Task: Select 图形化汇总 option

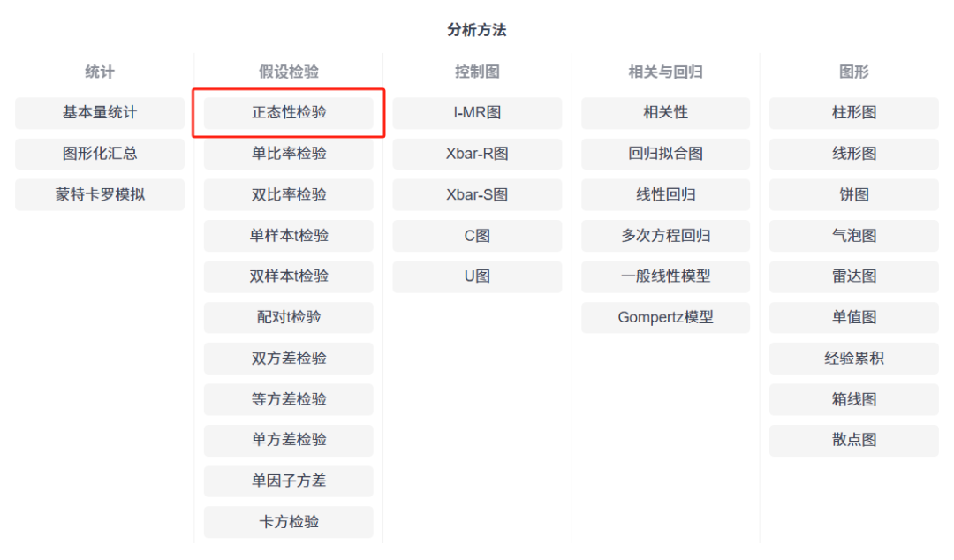Action: point(100,154)
